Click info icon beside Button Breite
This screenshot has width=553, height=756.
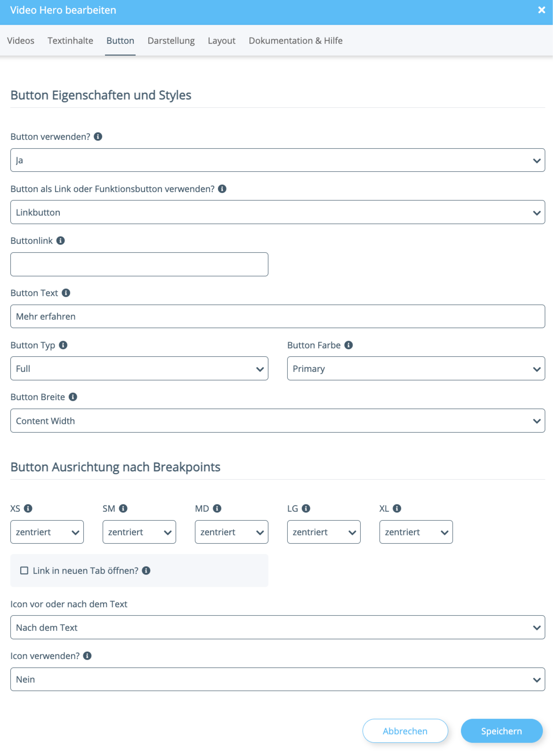73,397
